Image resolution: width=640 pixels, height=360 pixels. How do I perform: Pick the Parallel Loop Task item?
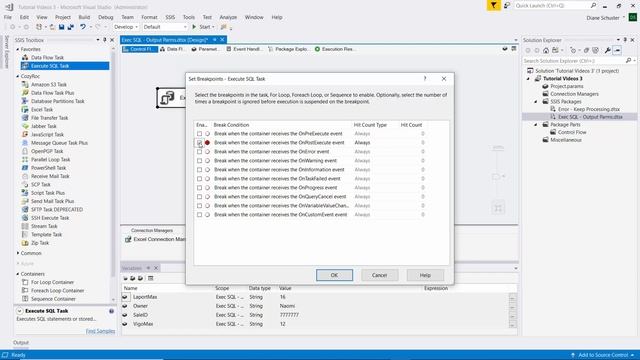[51, 160]
